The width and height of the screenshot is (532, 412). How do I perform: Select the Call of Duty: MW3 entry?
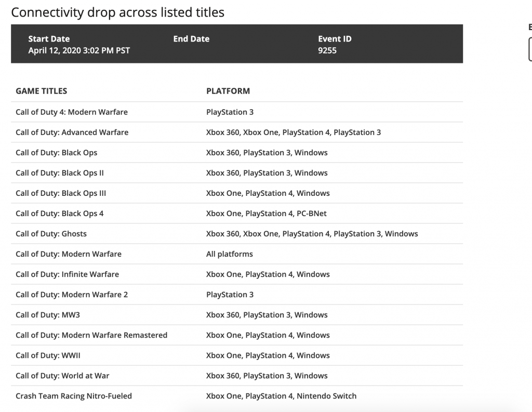(x=49, y=315)
